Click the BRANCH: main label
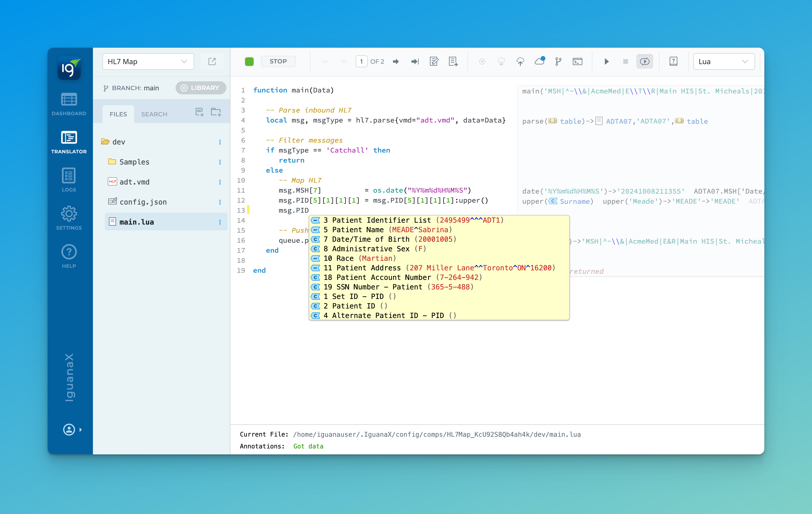Screen dimensions: 812x514 point(131,88)
